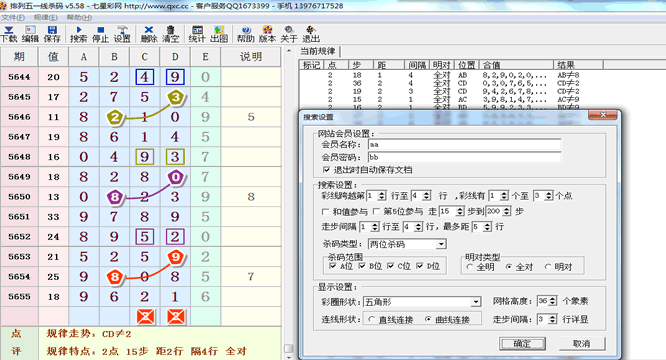
Task: Adjust the 走 15 步 spinner
Action: click(460, 211)
